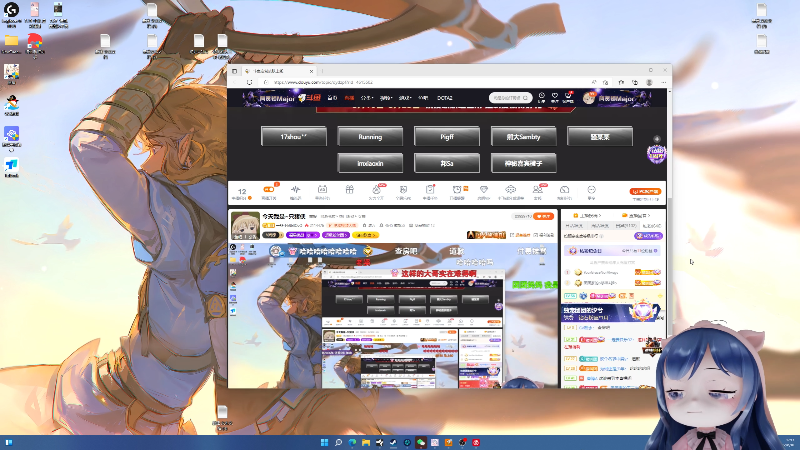
Task: Open the desktop file icon at top right
Action: click(761, 14)
